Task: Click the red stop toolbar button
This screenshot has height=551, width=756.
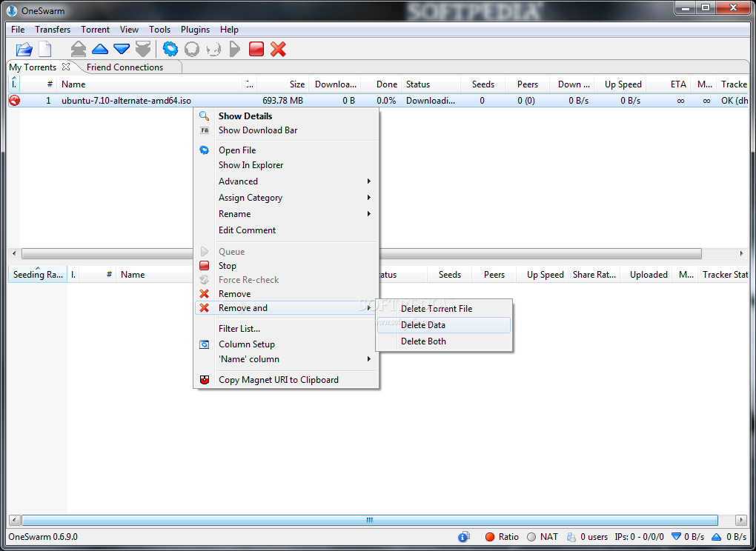Action: [256, 49]
